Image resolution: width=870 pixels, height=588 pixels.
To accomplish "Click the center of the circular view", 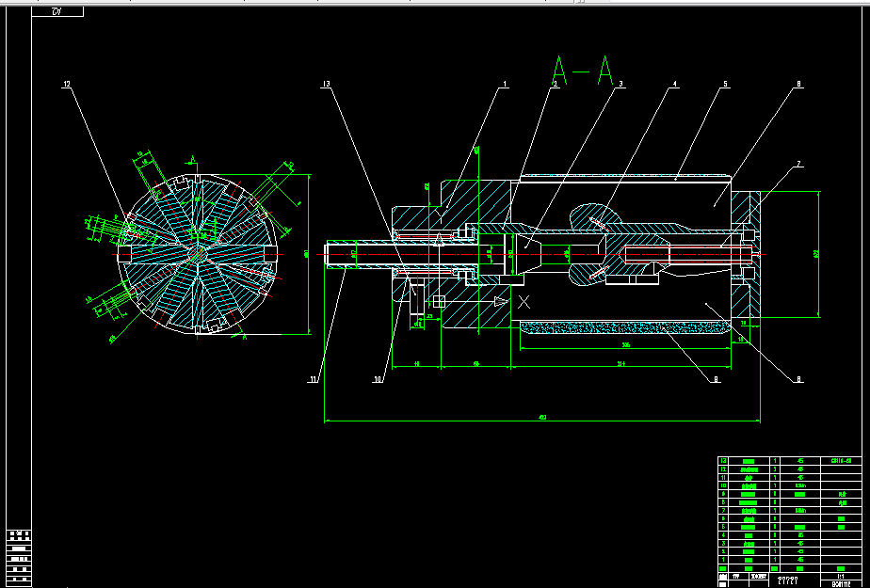I will coord(198,254).
